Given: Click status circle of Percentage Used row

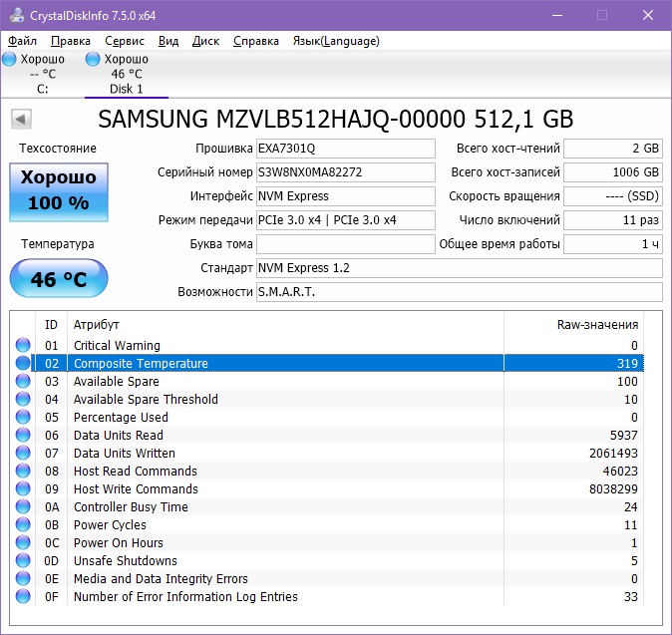Looking at the screenshot, I should coord(23,417).
